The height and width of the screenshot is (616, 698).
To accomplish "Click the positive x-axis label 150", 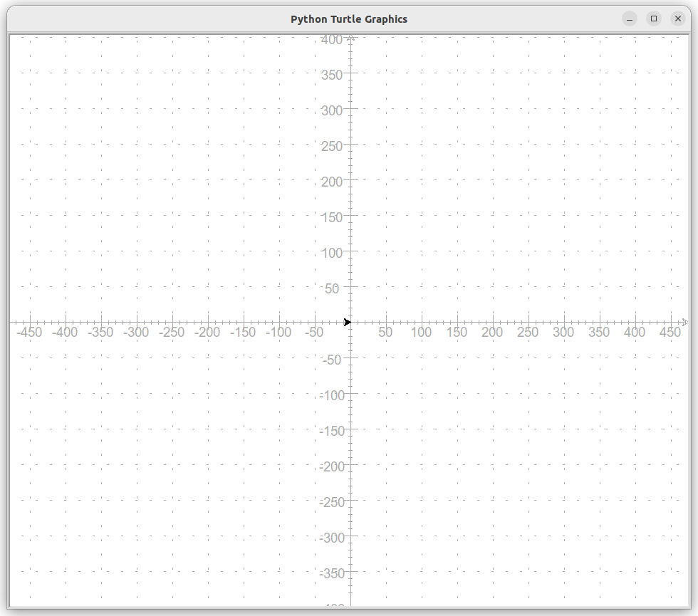I will click(457, 332).
